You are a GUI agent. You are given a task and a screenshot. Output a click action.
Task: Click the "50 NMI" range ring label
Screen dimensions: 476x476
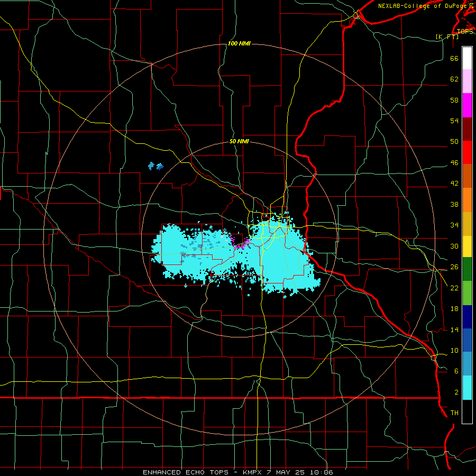[239, 141]
